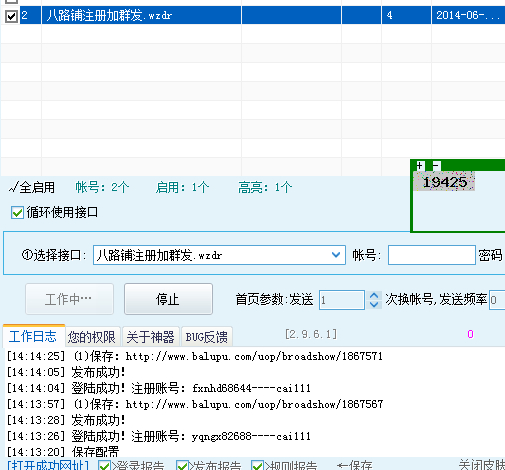
Task: Switch to the 工作日志 tab
Action: click(x=33, y=336)
